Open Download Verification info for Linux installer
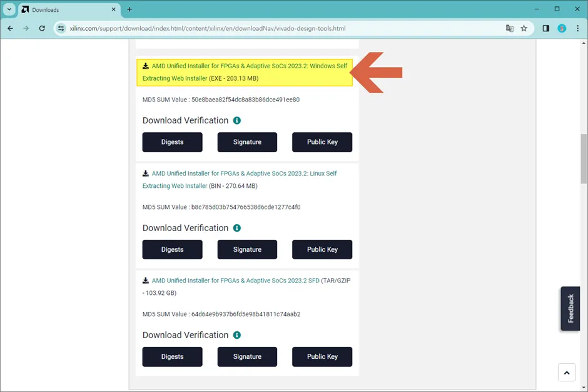This screenshot has width=588, height=392. [x=237, y=228]
